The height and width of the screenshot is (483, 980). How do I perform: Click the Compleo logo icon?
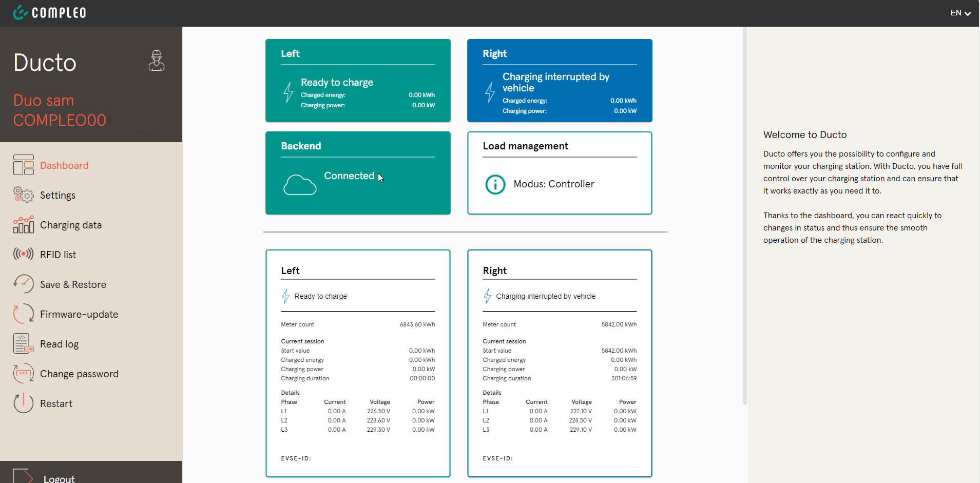click(20, 12)
